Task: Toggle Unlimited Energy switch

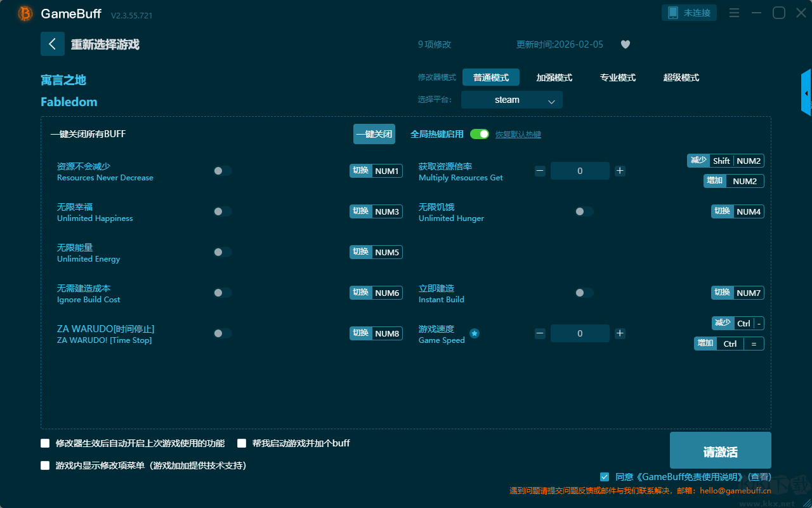Action: [x=223, y=252]
